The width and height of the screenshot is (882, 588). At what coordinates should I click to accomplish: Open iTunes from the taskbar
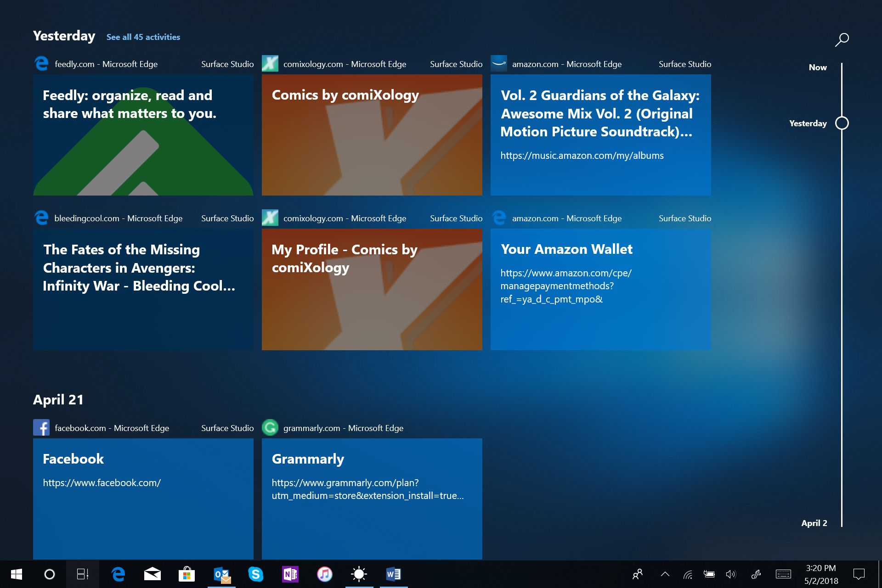324,574
